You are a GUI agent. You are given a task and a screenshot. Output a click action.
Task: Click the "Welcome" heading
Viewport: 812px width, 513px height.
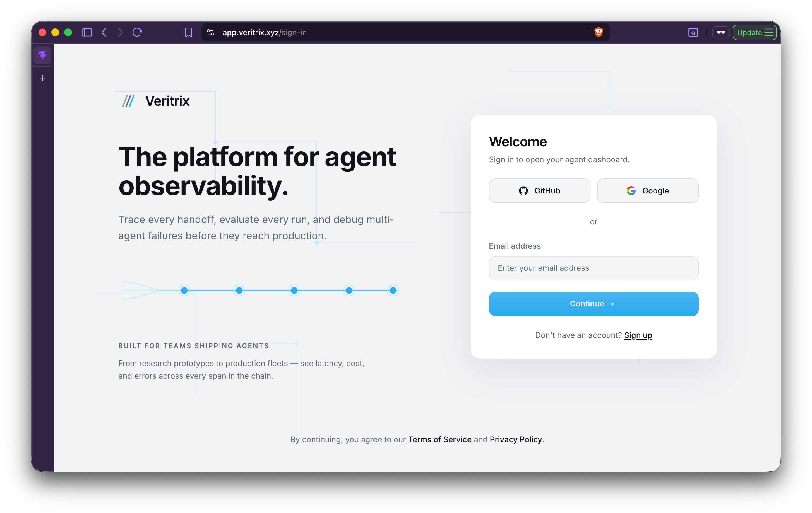pyautogui.click(x=518, y=142)
